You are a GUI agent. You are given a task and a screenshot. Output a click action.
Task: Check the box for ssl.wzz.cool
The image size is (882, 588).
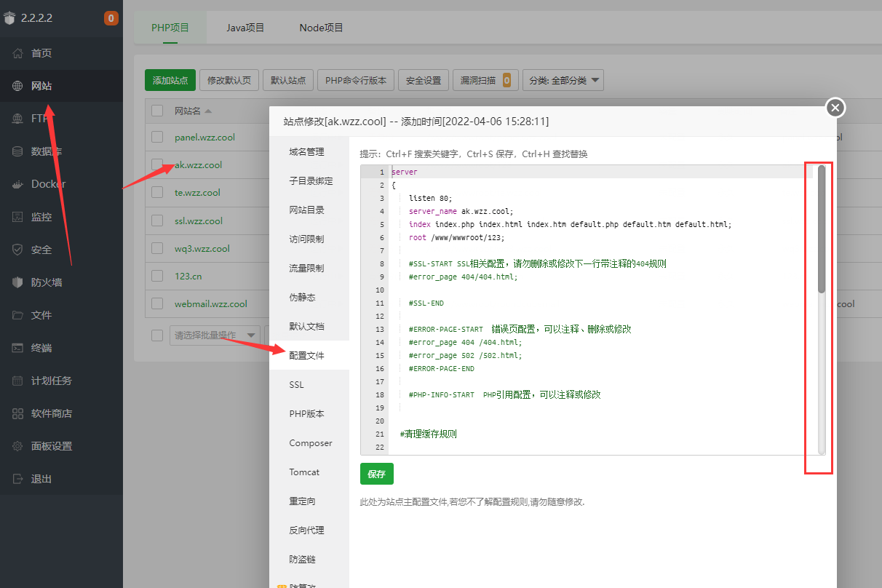(x=157, y=220)
